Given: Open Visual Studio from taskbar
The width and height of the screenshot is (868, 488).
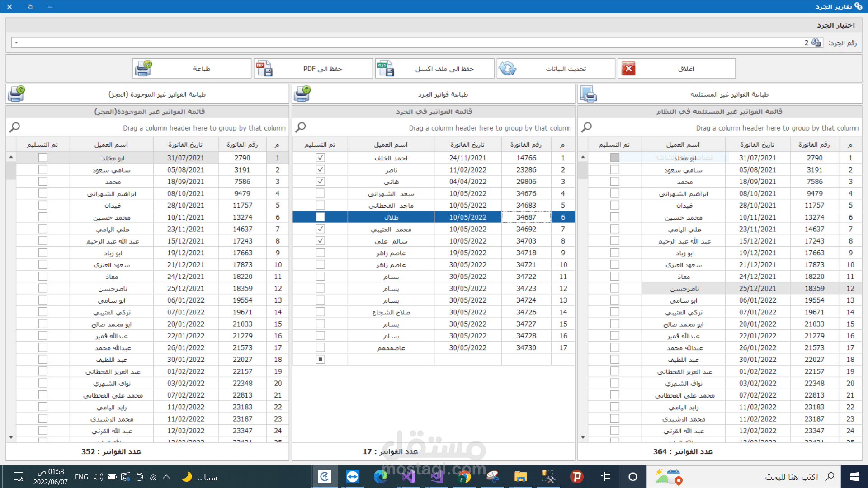Looking at the screenshot, I should click(x=408, y=477).
